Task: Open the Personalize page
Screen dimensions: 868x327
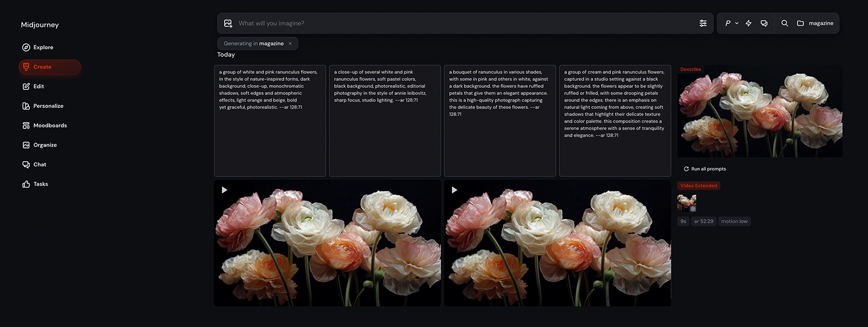Action: pyautogui.click(x=48, y=106)
